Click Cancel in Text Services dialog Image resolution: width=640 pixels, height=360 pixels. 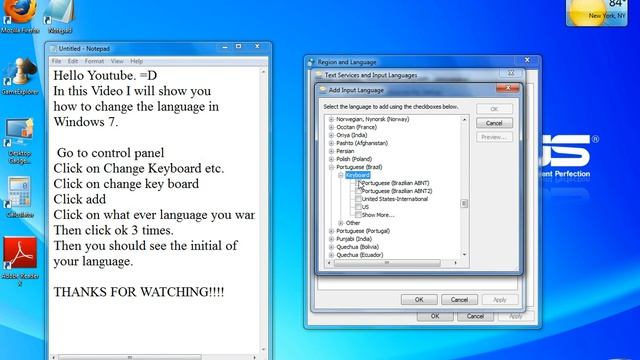tap(459, 300)
